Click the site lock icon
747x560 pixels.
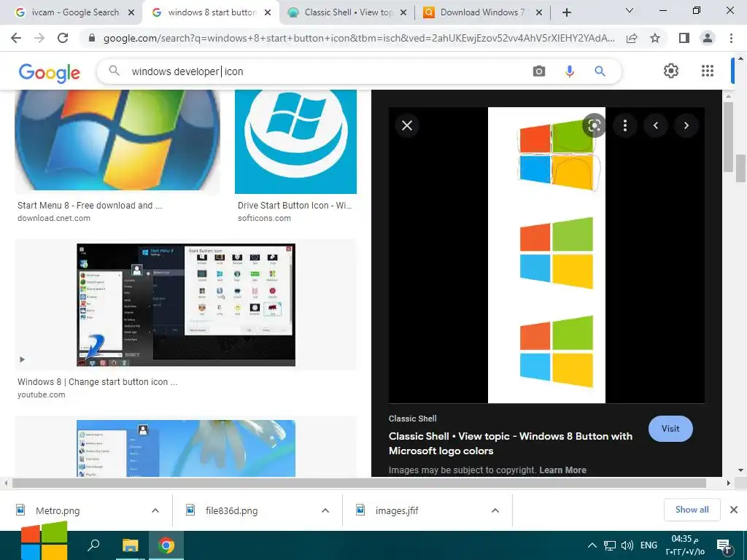coord(92,38)
